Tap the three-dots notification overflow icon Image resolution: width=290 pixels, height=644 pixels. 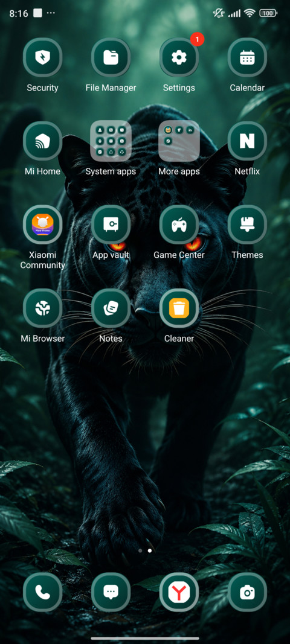51,13
